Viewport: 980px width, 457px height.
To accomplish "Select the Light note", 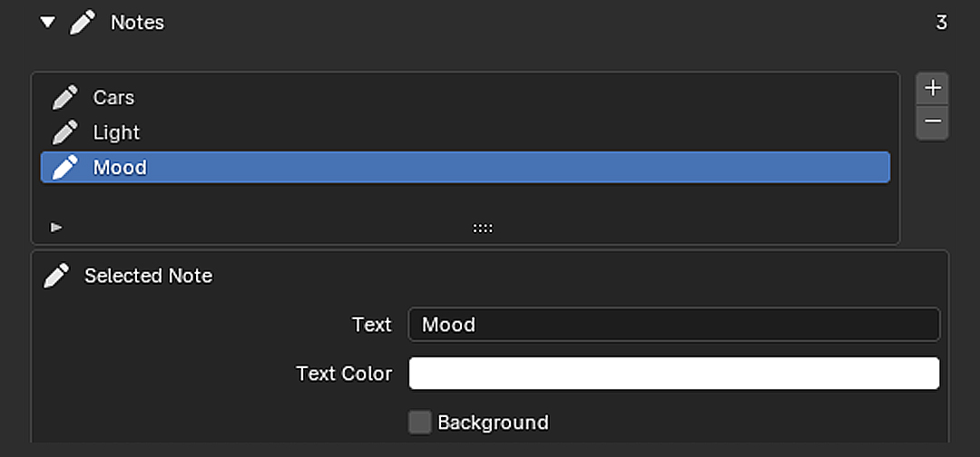I will [x=465, y=132].
